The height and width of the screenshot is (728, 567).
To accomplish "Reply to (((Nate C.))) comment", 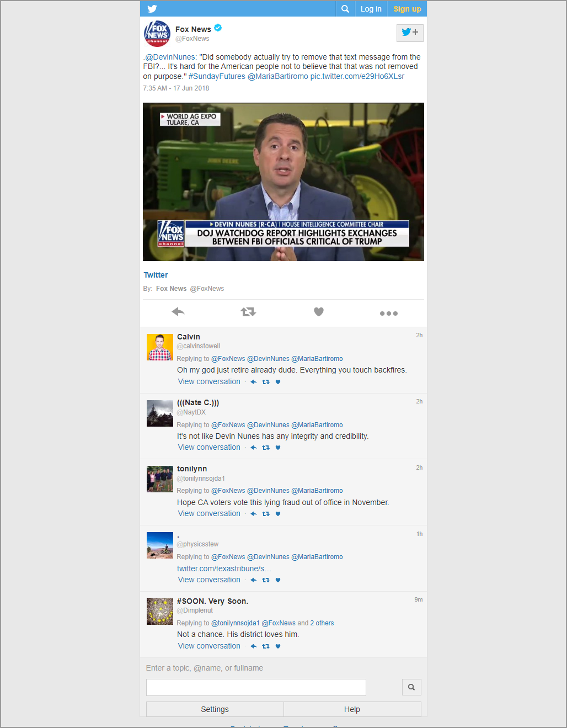I will pos(254,448).
